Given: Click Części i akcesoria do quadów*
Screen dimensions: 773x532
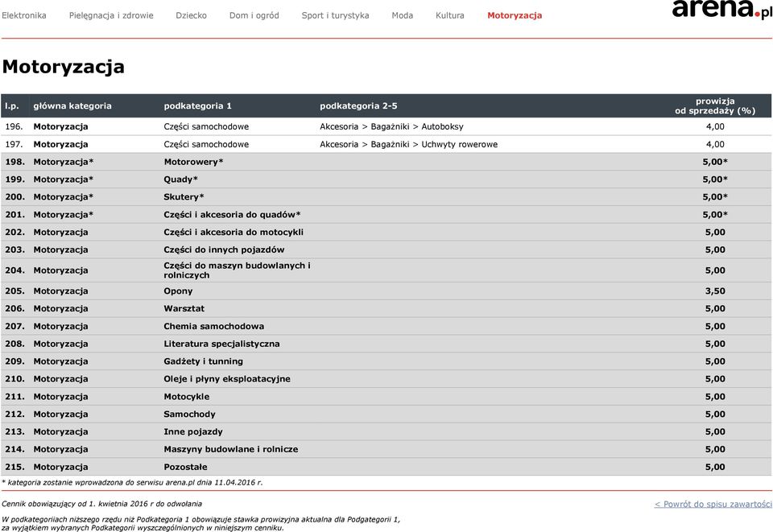Looking at the screenshot, I should pos(232,215).
